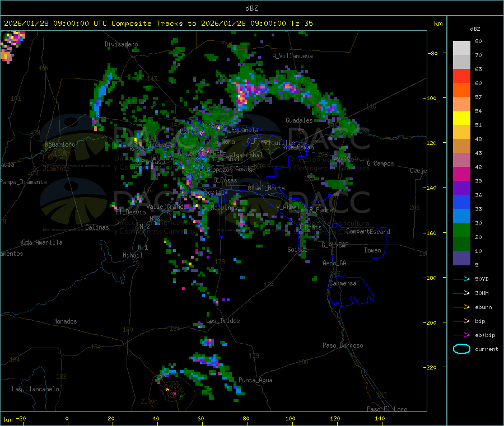Click the 54 dBZ yellow color swatch

pyautogui.click(x=461, y=118)
